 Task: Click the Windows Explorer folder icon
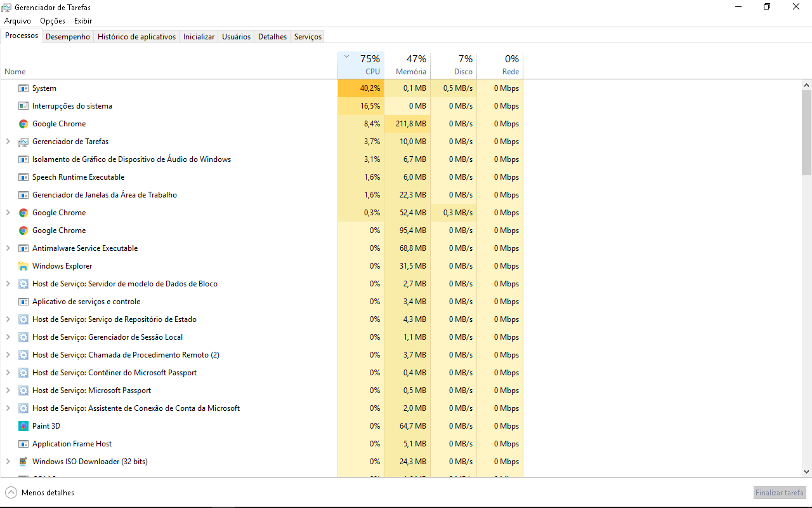pyautogui.click(x=23, y=266)
